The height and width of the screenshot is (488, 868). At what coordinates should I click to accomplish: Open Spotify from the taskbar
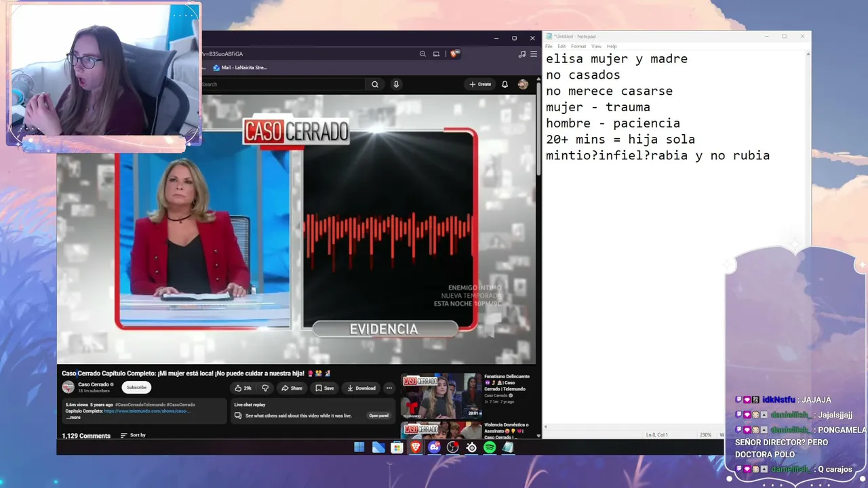point(490,447)
